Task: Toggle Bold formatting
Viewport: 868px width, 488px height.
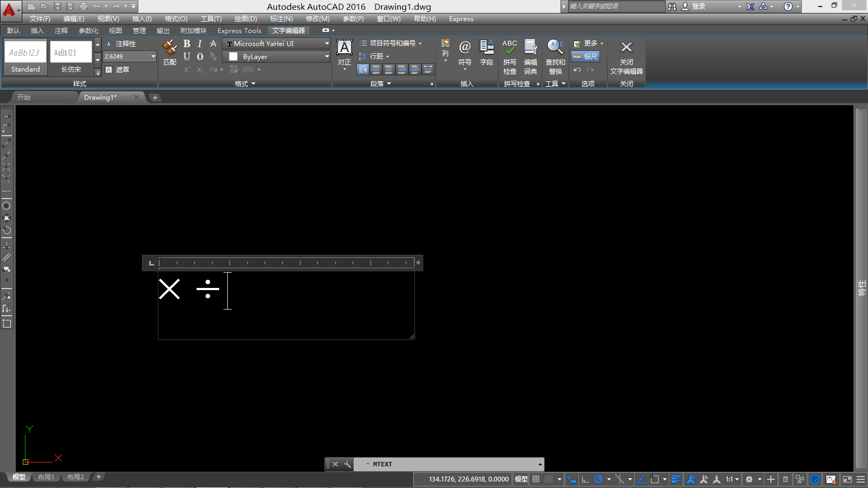Action: pyautogui.click(x=187, y=43)
